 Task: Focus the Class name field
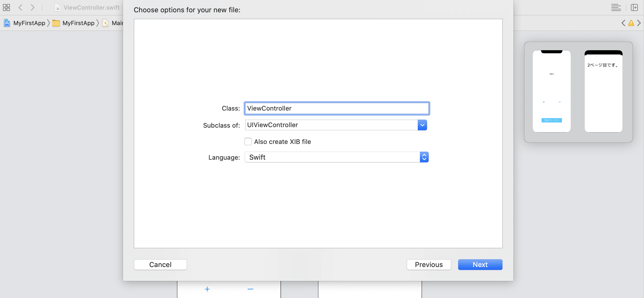(x=337, y=108)
